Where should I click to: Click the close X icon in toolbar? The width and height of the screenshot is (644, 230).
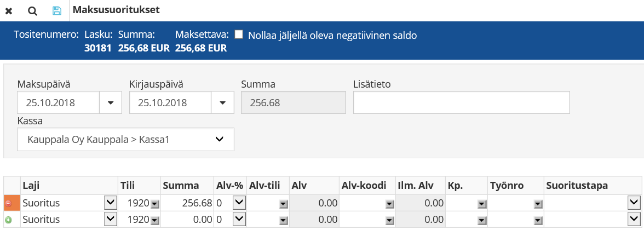point(9,10)
